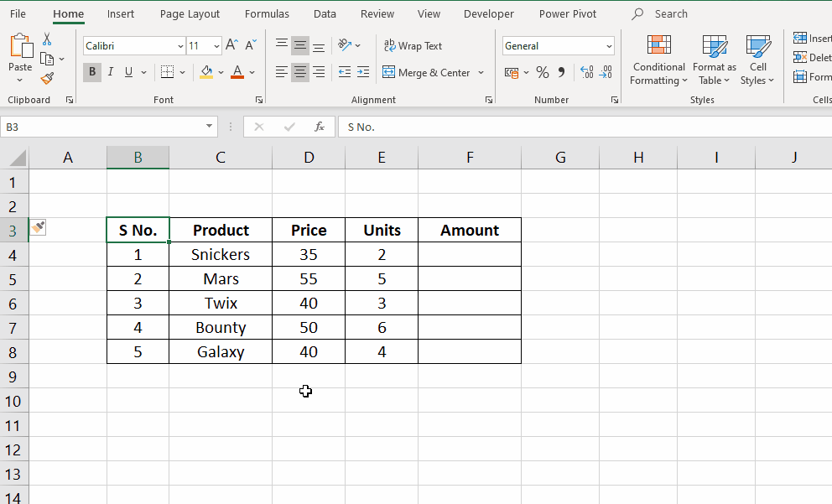Select the Center alignment option
The height and width of the screenshot is (504, 832).
pos(299,72)
